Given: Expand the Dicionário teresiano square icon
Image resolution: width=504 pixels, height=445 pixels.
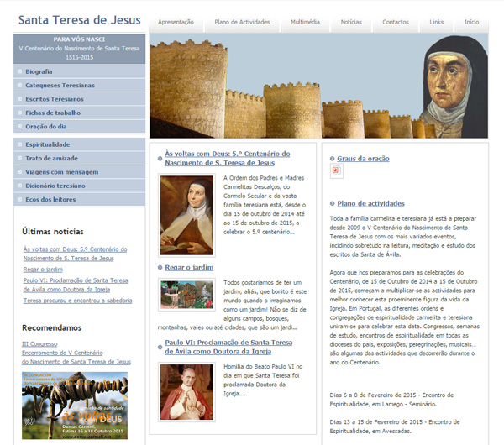Looking at the screenshot, I should [x=19, y=186].
